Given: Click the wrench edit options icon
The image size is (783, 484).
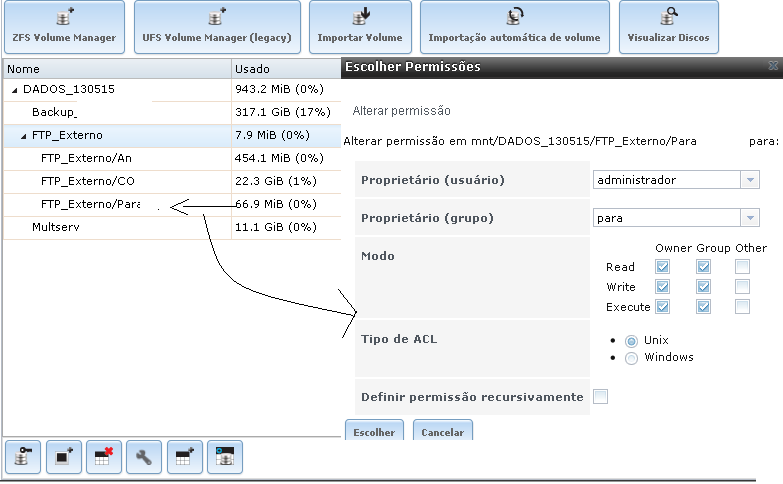Looking at the screenshot, I should pos(144,457).
